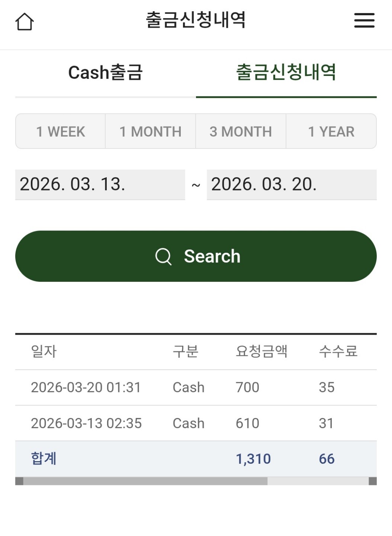Image resolution: width=392 pixels, height=536 pixels.
Task: Set range to 3 MONTH
Action: (241, 131)
